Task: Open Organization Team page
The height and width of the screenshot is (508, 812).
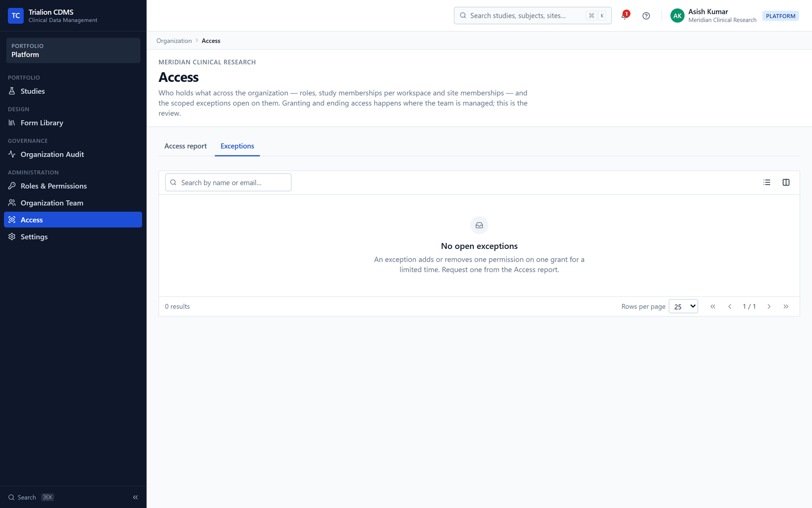Action: click(x=73, y=203)
